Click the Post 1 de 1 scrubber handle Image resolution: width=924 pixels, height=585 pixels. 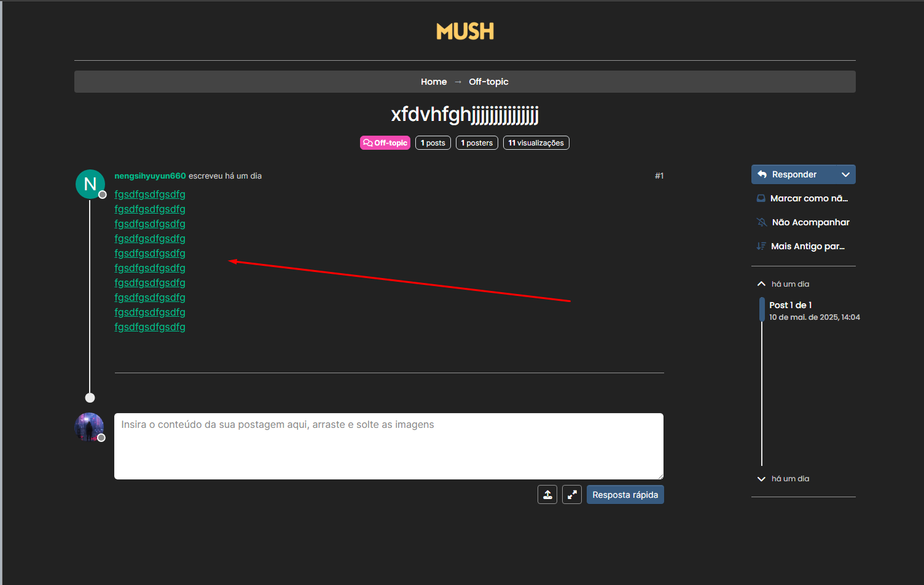[762, 309]
